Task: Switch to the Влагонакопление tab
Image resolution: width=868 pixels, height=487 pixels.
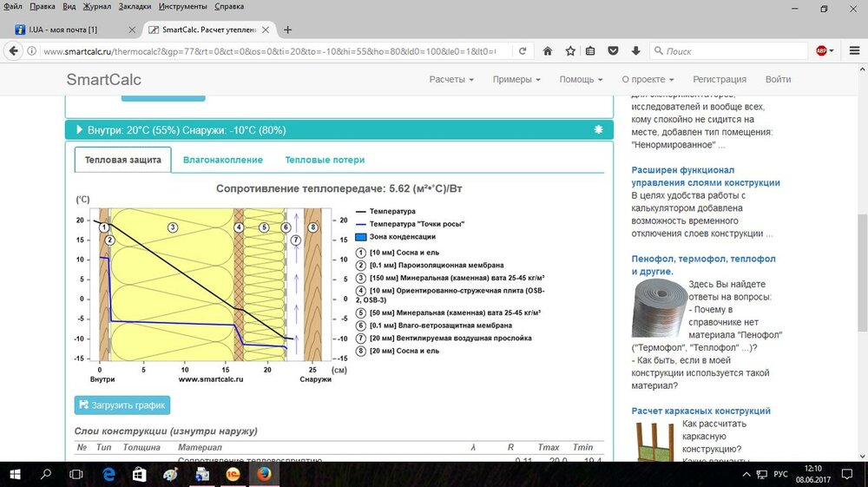Action: [223, 160]
